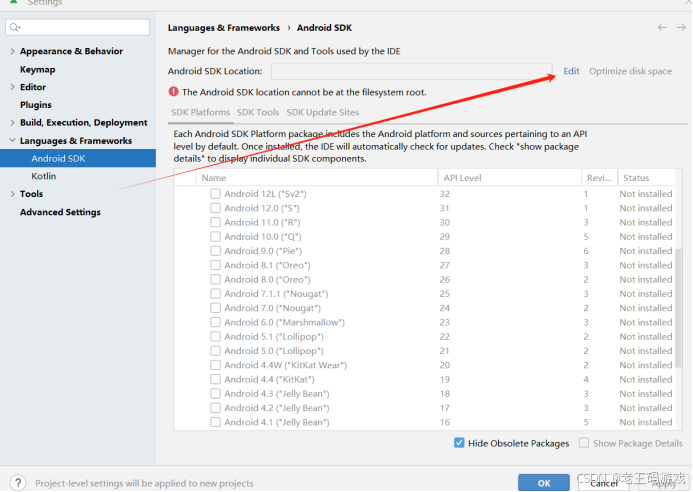Image resolution: width=693 pixels, height=492 pixels.
Task: Click the Android SDK Location field
Action: coord(411,71)
